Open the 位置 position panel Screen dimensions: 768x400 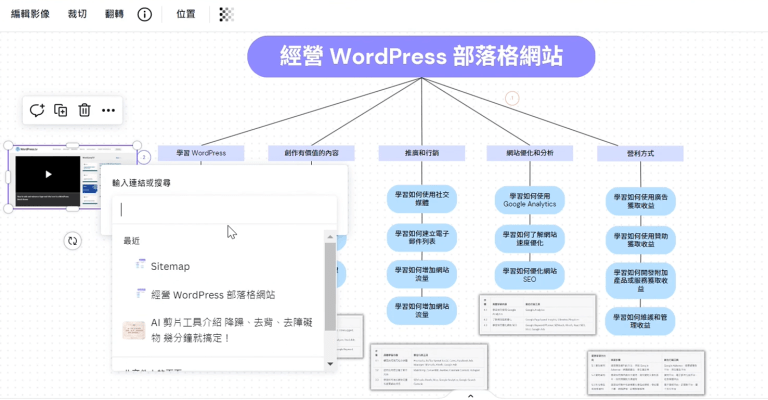tap(186, 14)
